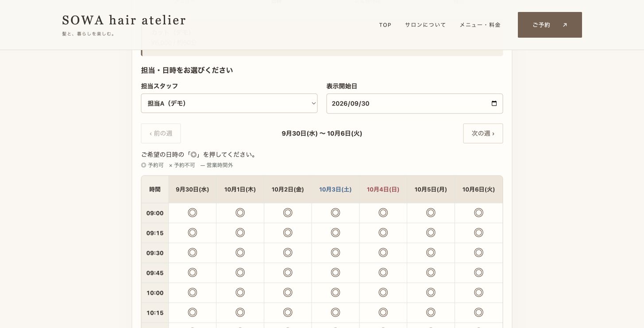Select the 09:15 slot on 9月30日(水)

click(x=192, y=233)
